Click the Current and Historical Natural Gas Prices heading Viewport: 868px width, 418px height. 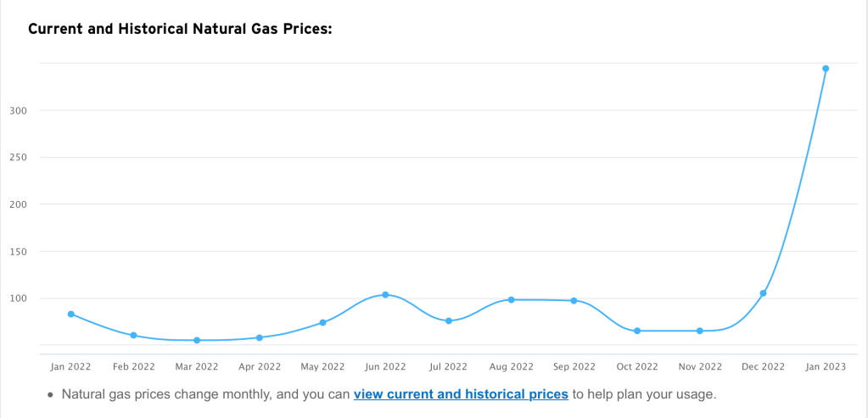click(x=180, y=29)
